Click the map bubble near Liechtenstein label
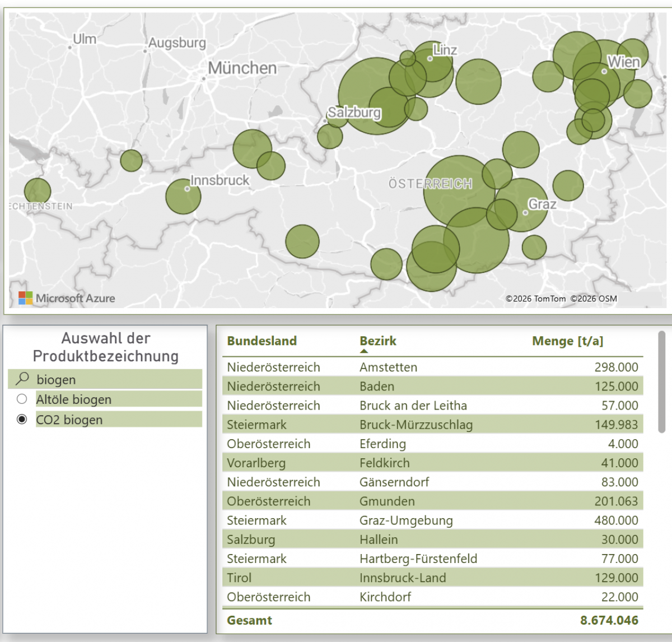672x642 pixels. pyautogui.click(x=38, y=192)
